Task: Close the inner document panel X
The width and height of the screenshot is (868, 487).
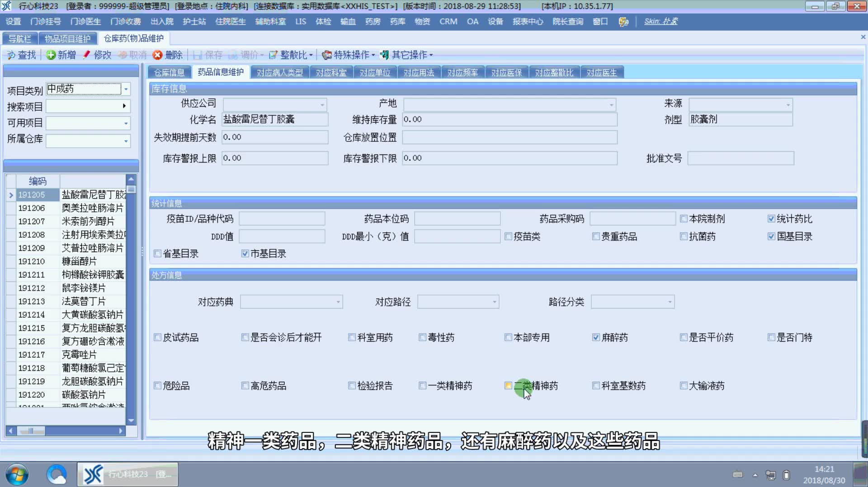Action: point(863,37)
